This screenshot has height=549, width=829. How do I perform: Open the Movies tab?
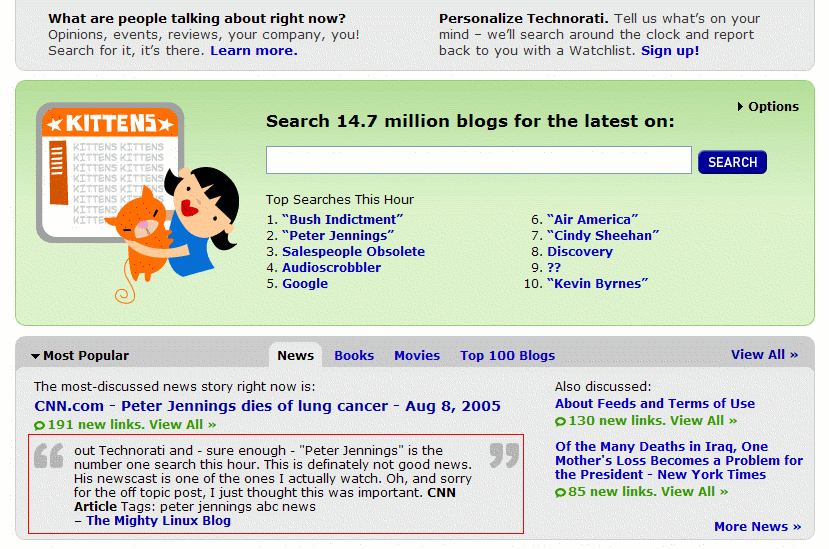(417, 356)
